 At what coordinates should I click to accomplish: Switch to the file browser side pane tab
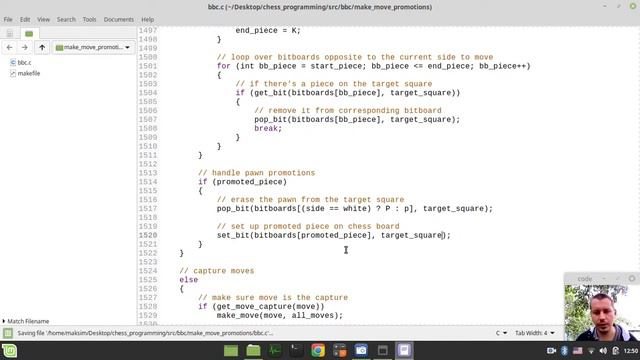[29, 33]
